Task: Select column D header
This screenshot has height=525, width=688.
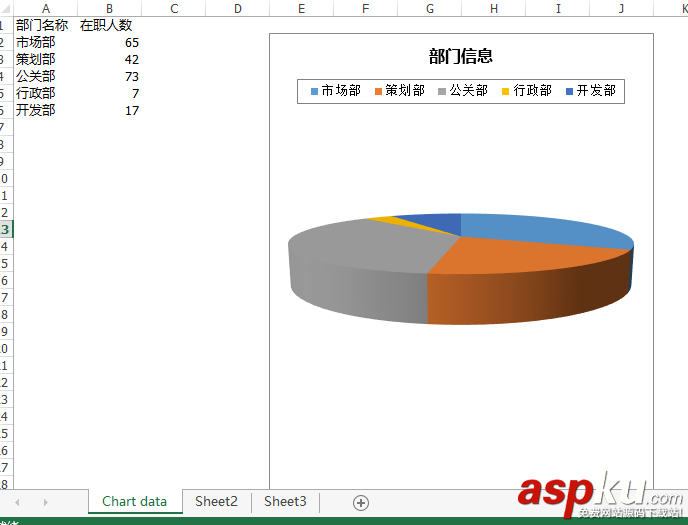Action: (237, 8)
